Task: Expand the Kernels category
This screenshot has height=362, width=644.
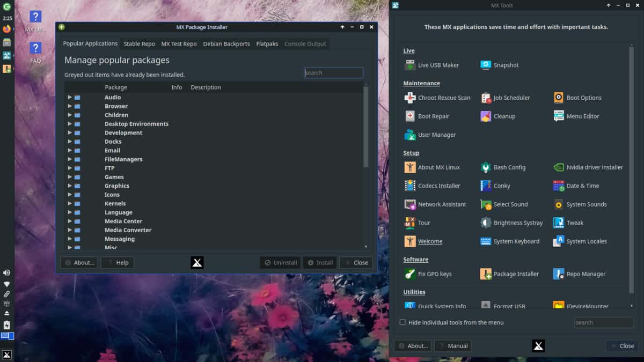Action: pos(69,203)
